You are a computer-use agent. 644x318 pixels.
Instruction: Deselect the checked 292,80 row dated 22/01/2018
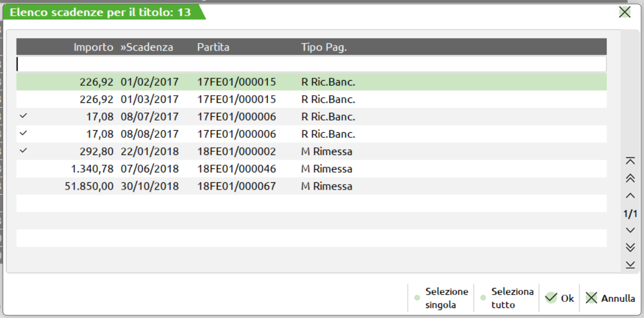23,151
